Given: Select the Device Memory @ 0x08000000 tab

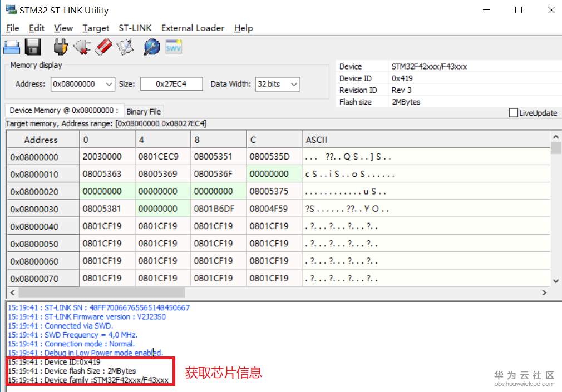Looking at the screenshot, I should coord(64,110).
